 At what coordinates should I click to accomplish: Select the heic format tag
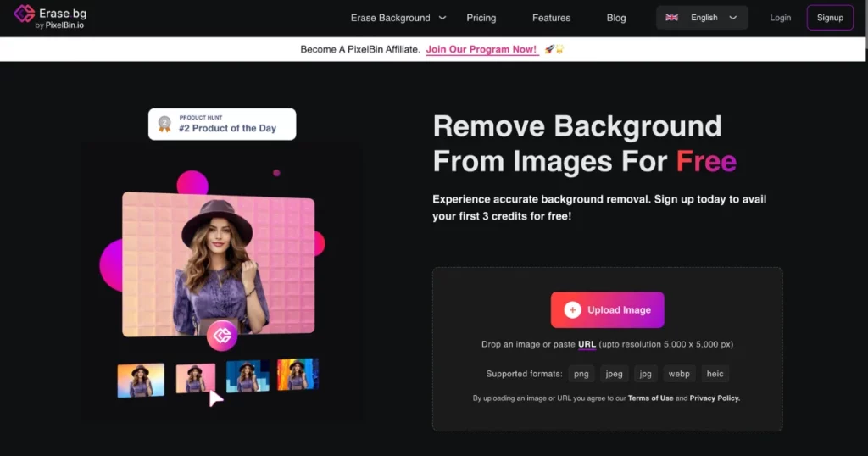pyautogui.click(x=715, y=374)
